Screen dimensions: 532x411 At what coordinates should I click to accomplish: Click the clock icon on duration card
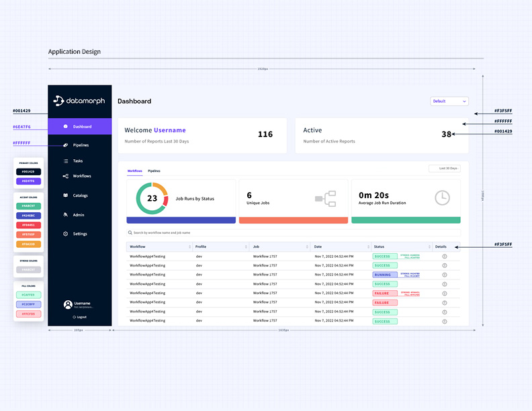tap(443, 197)
